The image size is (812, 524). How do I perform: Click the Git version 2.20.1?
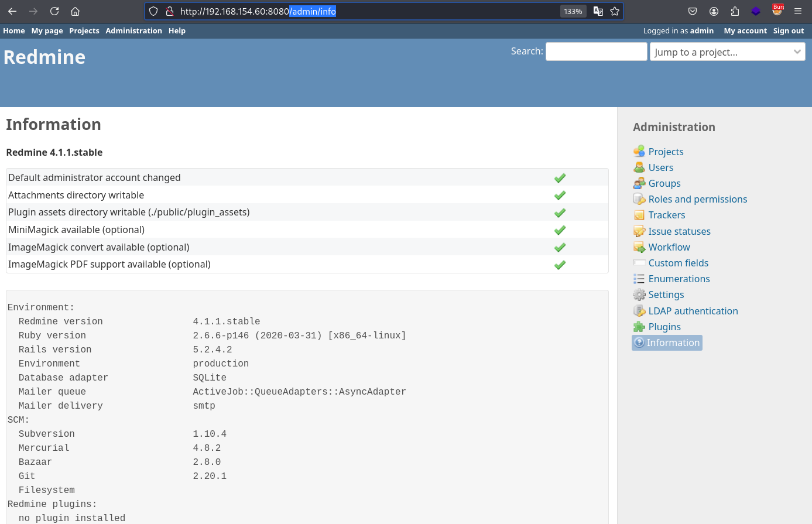(210, 476)
